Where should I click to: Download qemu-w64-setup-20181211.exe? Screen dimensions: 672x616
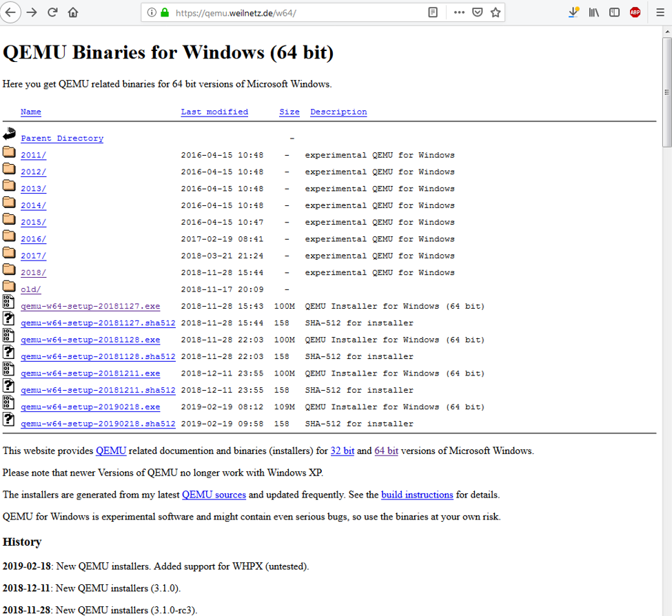click(90, 373)
